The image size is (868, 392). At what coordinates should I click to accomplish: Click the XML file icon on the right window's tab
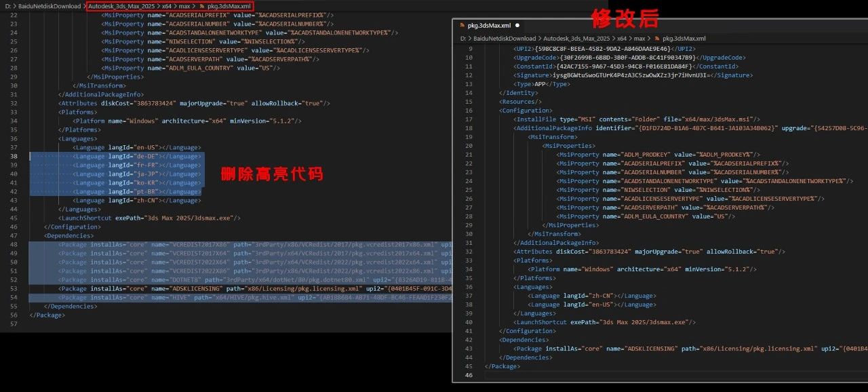pos(462,26)
